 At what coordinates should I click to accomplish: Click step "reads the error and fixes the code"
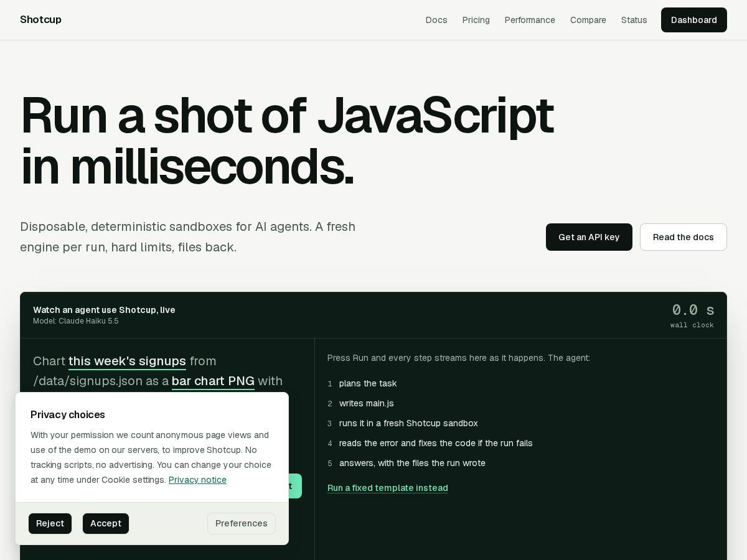[x=436, y=443]
